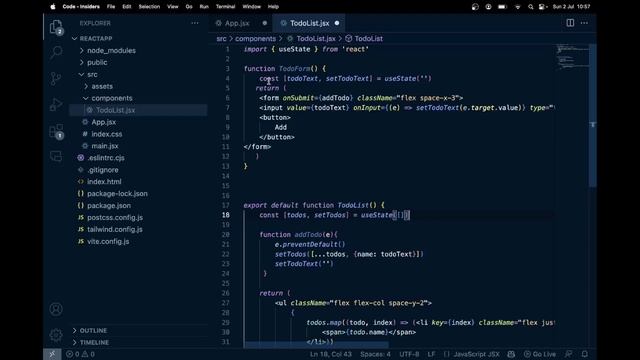This screenshot has width=640, height=360.
Task: Open Explorer Views and More Actions ellipsis
Action: [x=195, y=23]
